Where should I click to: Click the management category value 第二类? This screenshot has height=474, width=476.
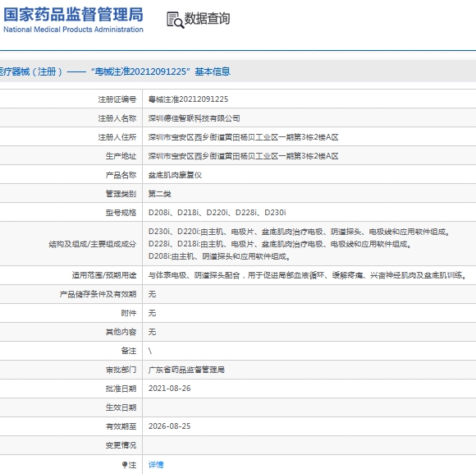coord(159,194)
